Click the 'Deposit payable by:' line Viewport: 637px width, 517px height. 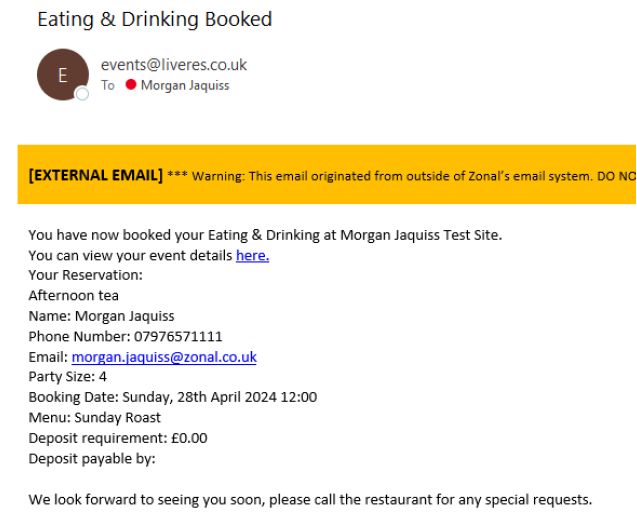click(x=92, y=459)
